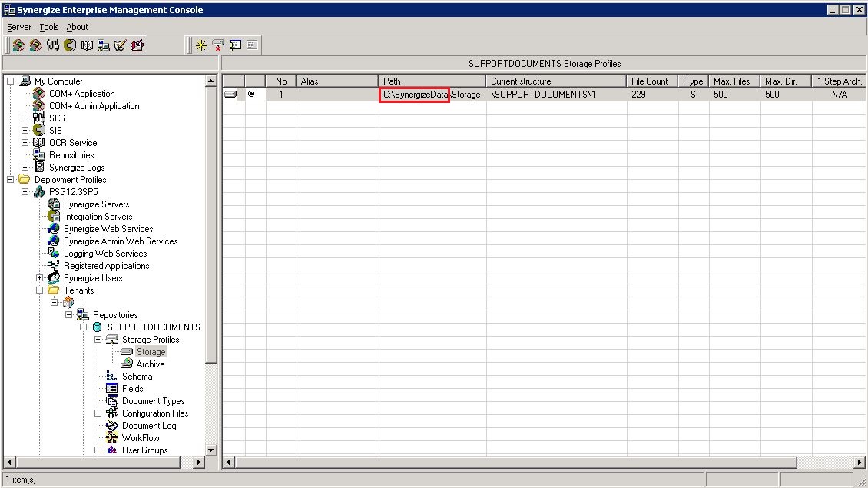Select the WorkFlow node
This screenshot has width=868, height=488.
tap(141, 438)
